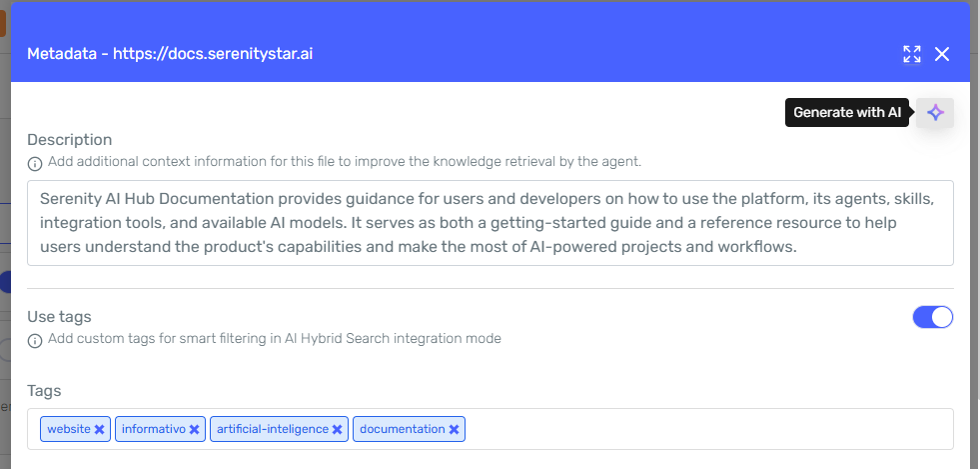Remove the artificial-inteligence tag
The height and width of the screenshot is (469, 980).
click(x=337, y=430)
